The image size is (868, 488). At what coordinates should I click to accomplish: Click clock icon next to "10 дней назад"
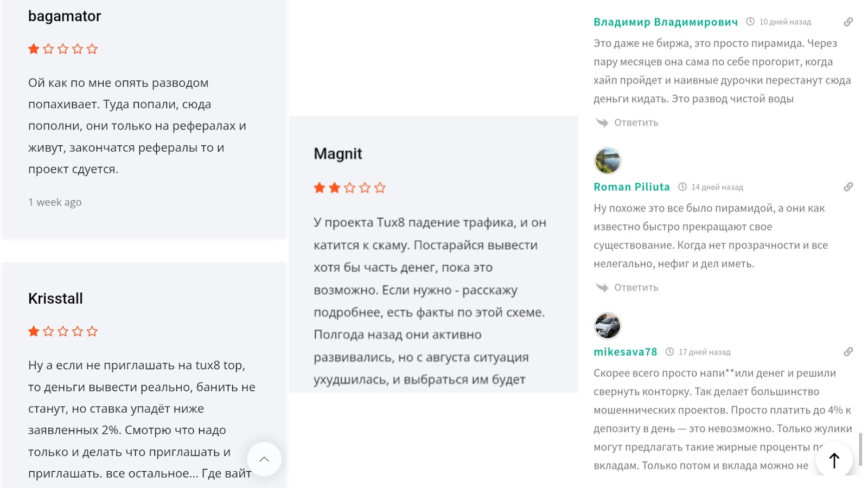click(750, 22)
